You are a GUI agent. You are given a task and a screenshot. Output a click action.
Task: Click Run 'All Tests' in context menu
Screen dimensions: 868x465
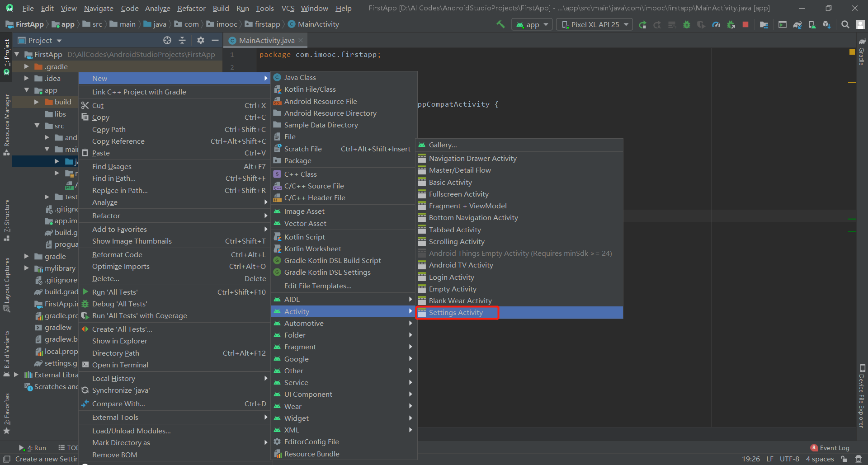[174, 292]
